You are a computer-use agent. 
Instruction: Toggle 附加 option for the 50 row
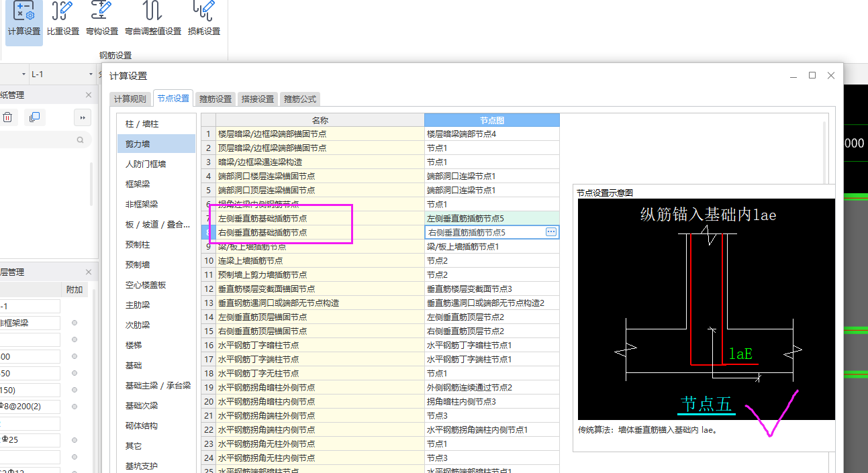click(x=75, y=373)
